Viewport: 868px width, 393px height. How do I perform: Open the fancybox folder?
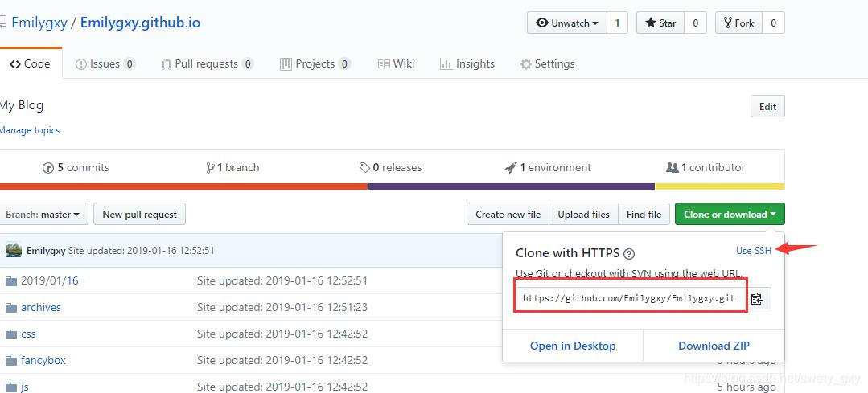coord(43,360)
